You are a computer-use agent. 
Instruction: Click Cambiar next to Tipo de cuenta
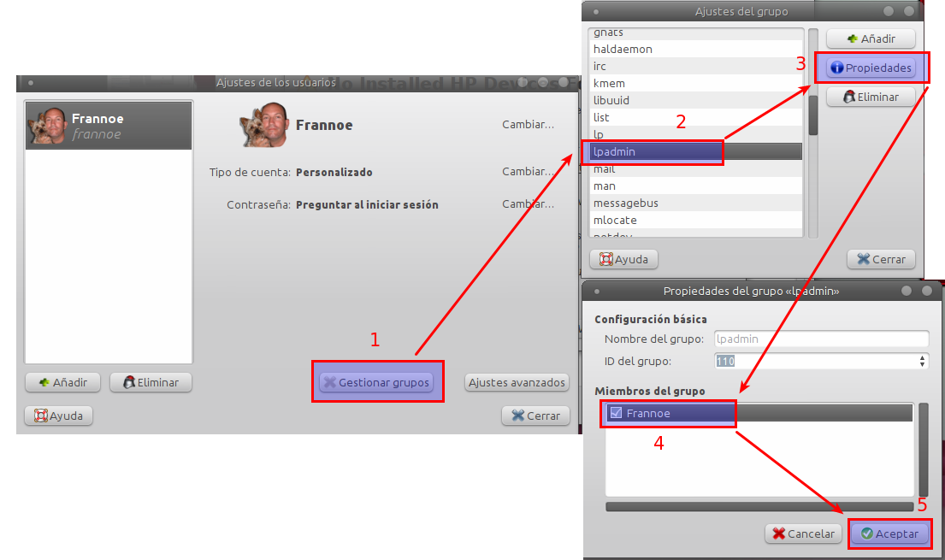pos(528,172)
